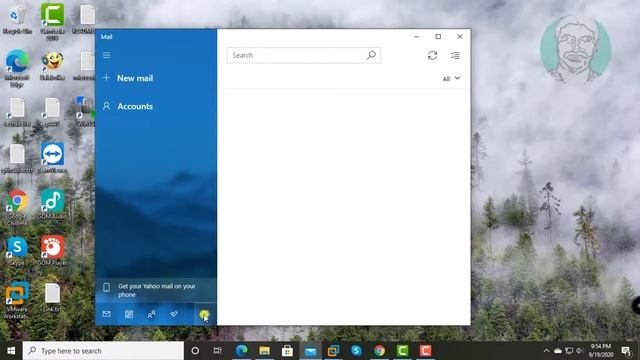Select Camtasia desktop shortcut
Image resolution: width=640 pixels, height=360 pixels.
tap(52, 21)
